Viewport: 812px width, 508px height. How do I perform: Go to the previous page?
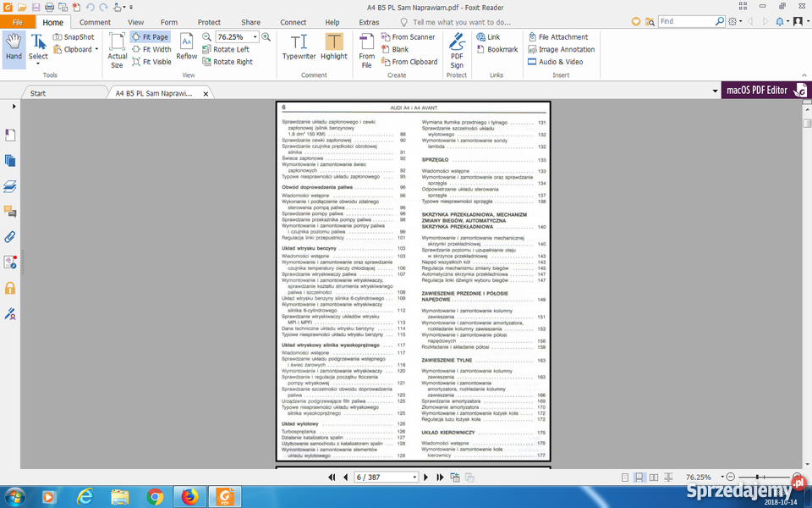[345, 478]
